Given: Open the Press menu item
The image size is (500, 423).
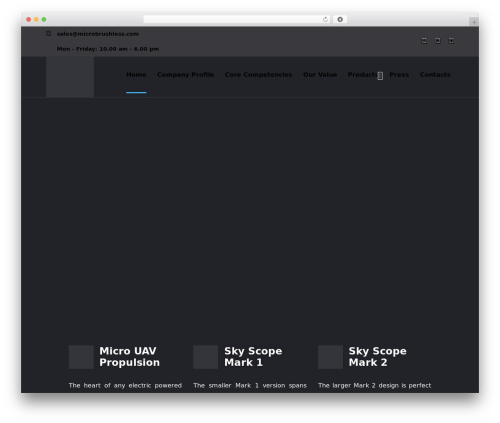Looking at the screenshot, I should click(x=399, y=75).
